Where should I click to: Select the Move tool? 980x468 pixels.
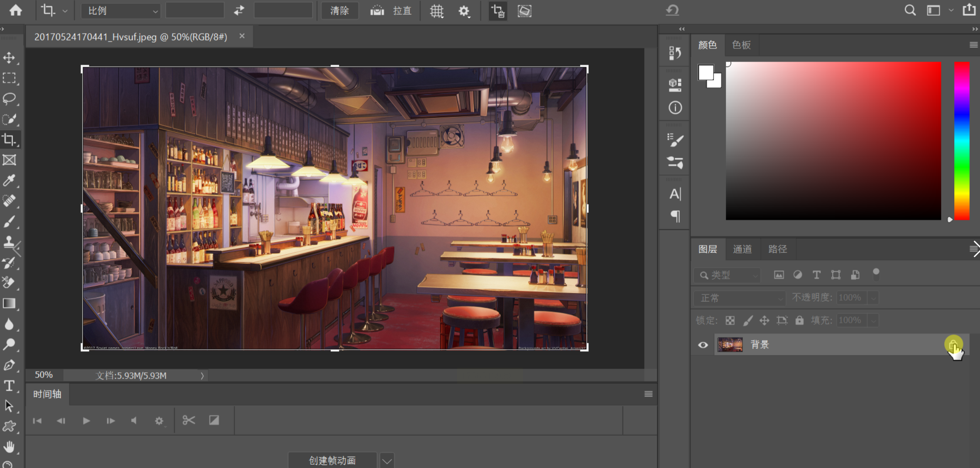tap(9, 58)
